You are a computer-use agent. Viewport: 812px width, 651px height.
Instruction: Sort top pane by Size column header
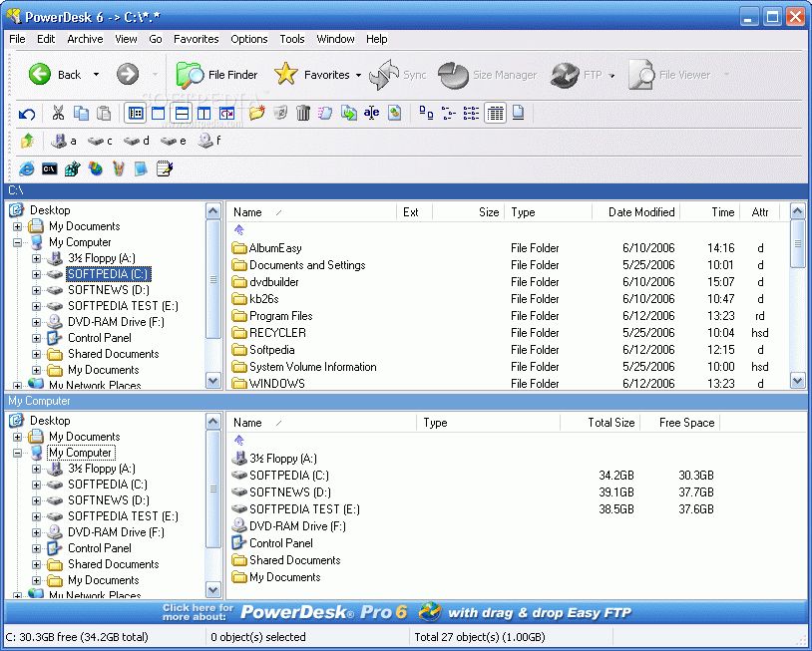(x=468, y=212)
